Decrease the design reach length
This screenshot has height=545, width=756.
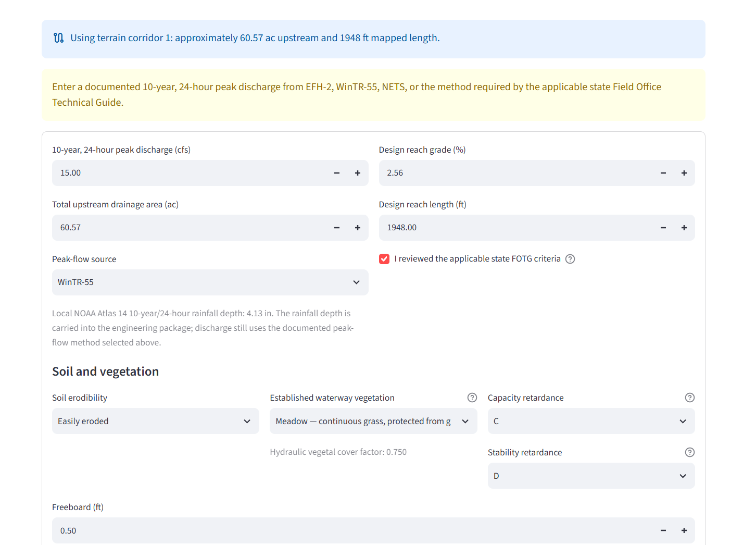[x=663, y=228]
